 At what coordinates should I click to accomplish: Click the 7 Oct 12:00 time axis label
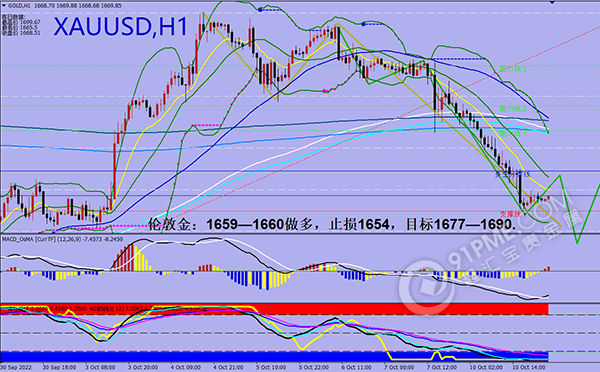point(442,367)
